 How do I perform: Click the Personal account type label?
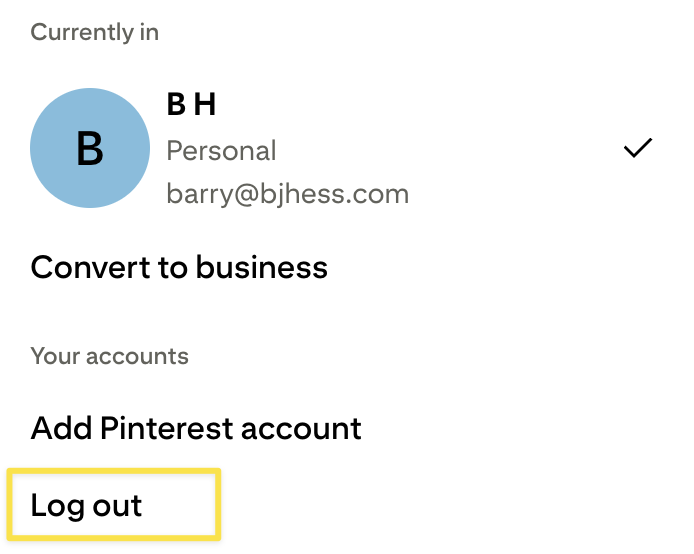tap(221, 151)
